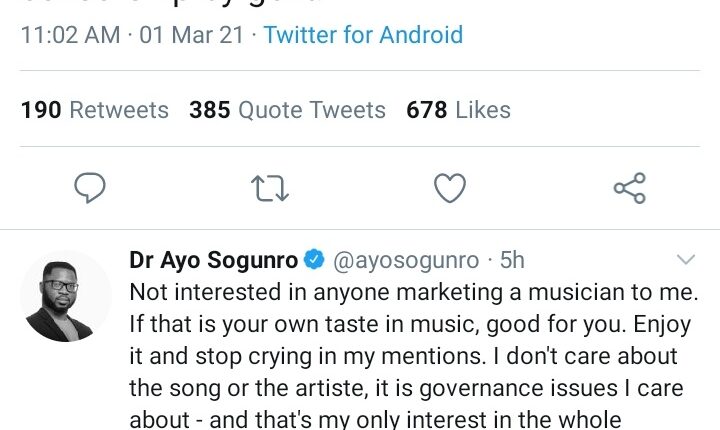Like the tweet with the heart icon
Screen dimensions: 720x430
(x=450, y=187)
